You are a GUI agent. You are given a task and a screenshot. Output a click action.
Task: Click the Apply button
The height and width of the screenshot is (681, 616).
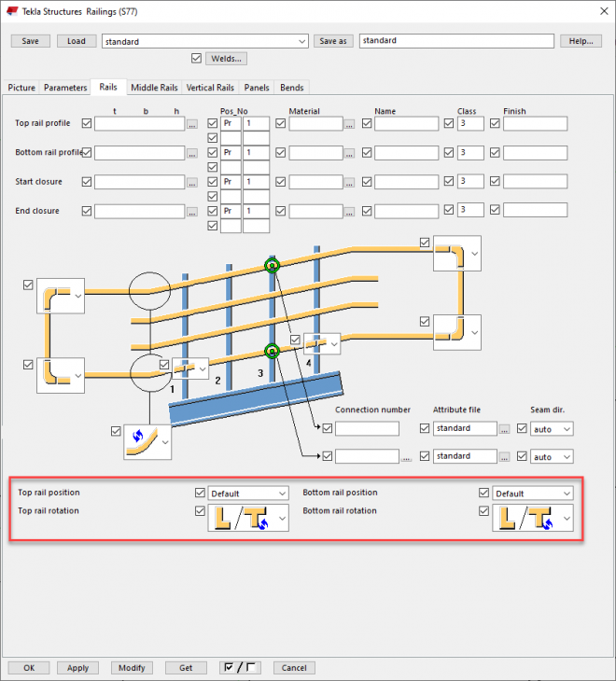78,668
